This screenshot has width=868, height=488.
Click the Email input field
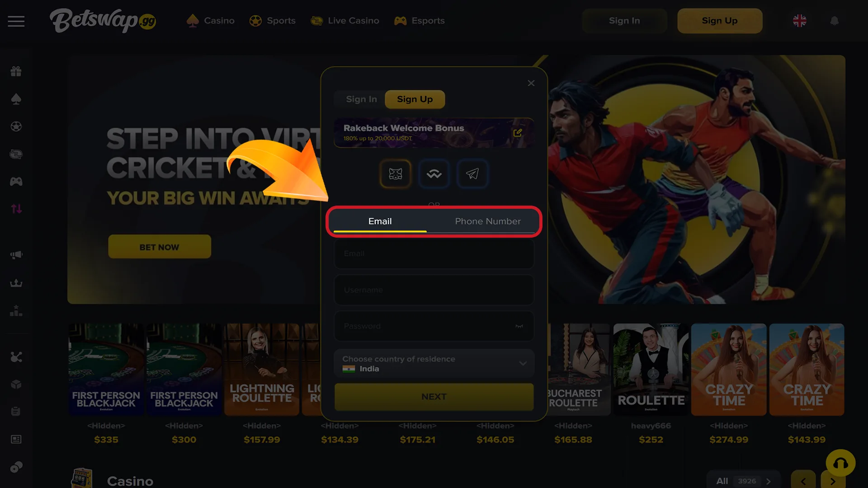click(x=434, y=253)
